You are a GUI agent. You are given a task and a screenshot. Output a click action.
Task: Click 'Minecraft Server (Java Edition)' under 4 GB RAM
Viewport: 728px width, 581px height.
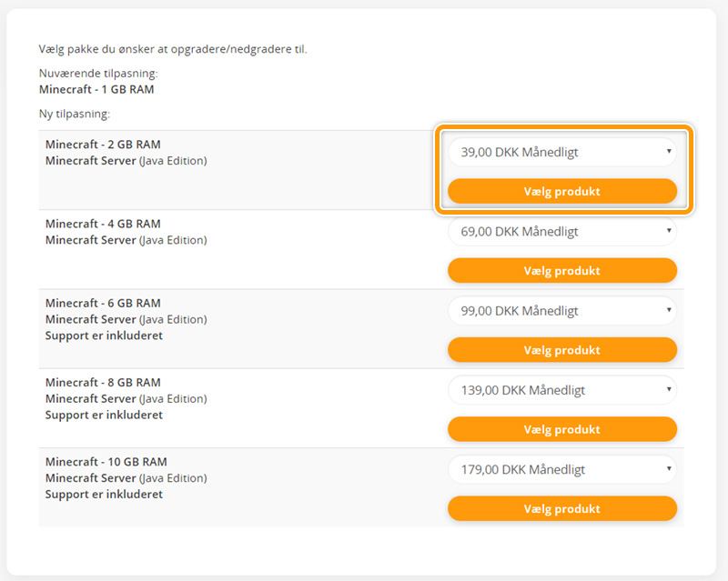click(126, 240)
